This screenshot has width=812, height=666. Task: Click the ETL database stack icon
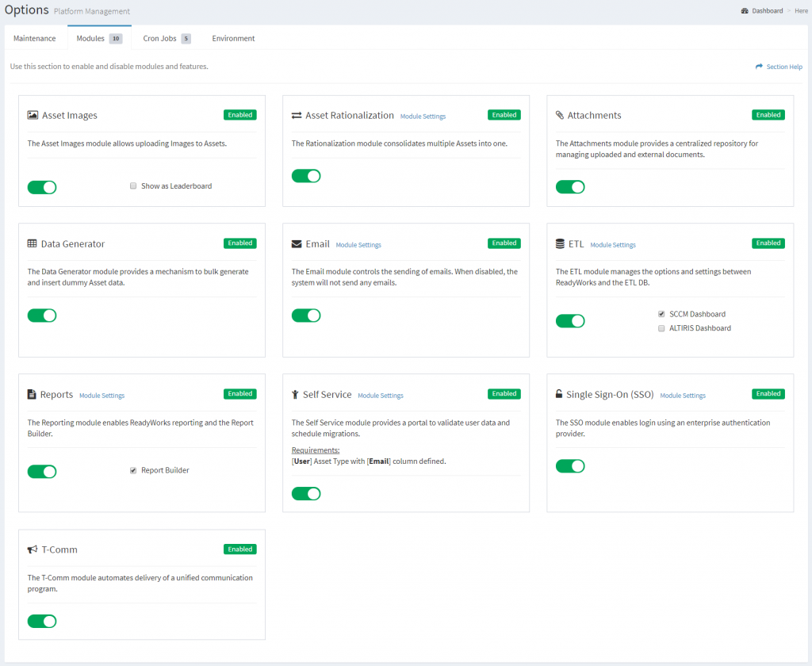coord(559,243)
